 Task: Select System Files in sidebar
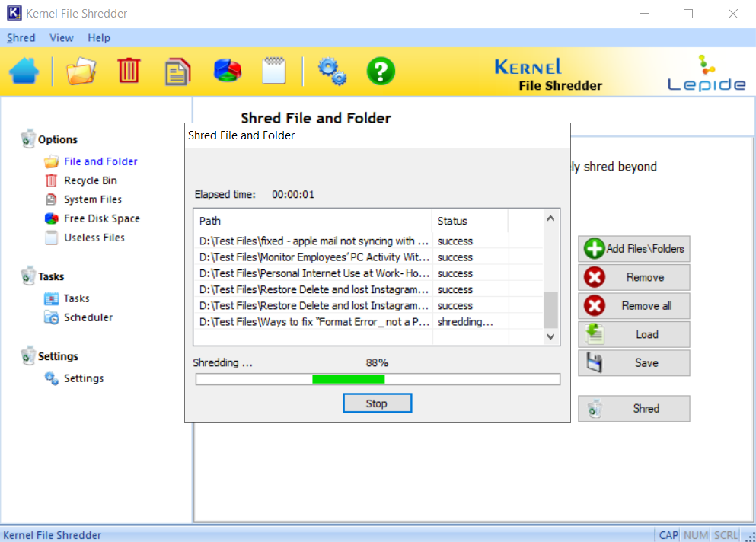[93, 199]
